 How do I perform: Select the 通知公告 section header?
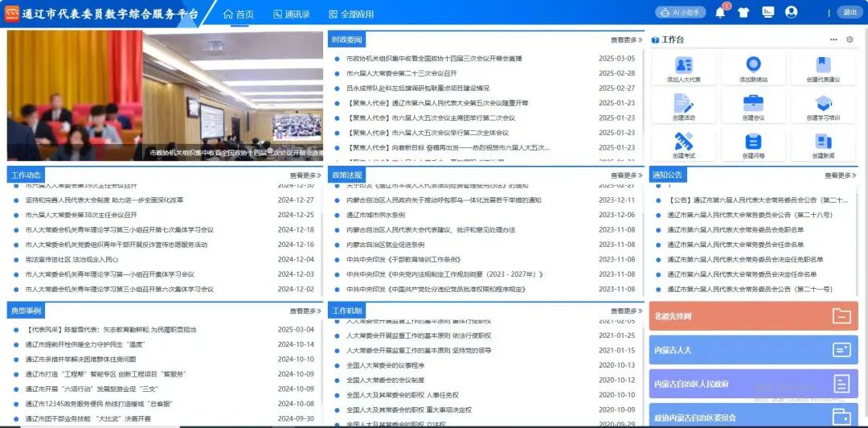tap(668, 175)
